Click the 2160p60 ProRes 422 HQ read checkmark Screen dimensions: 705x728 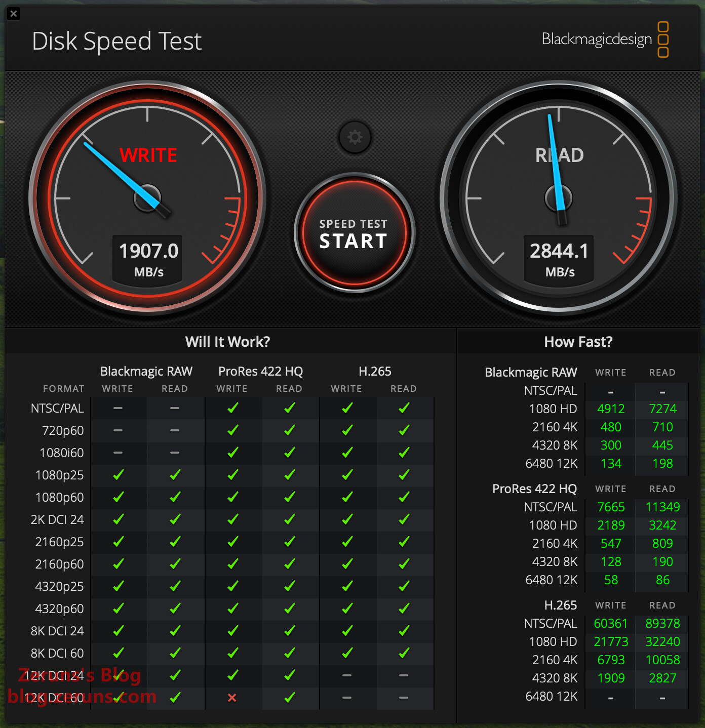[x=289, y=564]
